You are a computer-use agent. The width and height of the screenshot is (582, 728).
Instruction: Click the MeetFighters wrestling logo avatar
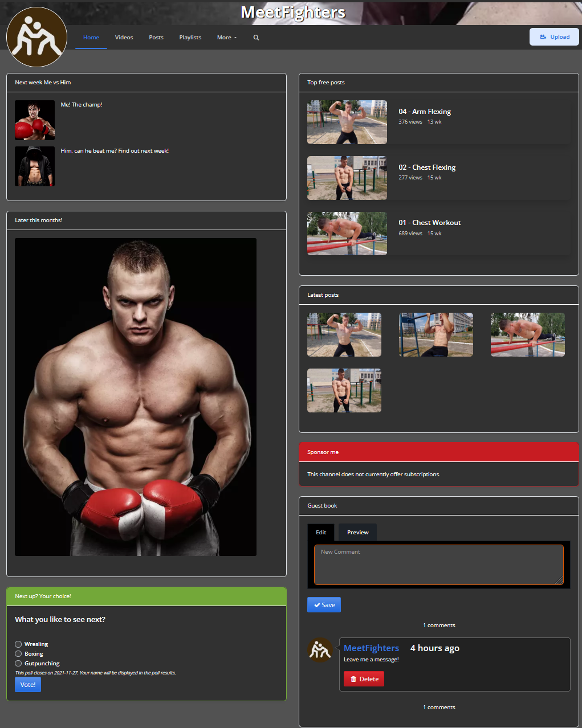click(x=36, y=38)
